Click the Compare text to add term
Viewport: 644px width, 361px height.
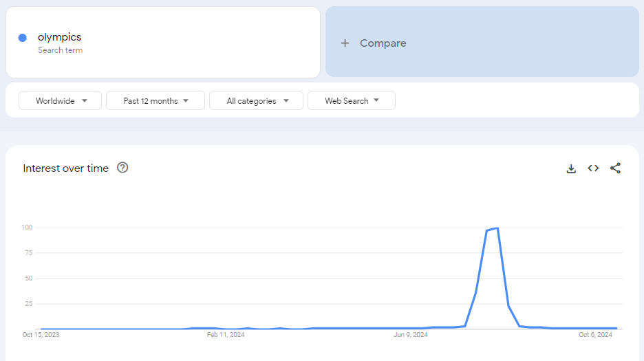(x=383, y=43)
